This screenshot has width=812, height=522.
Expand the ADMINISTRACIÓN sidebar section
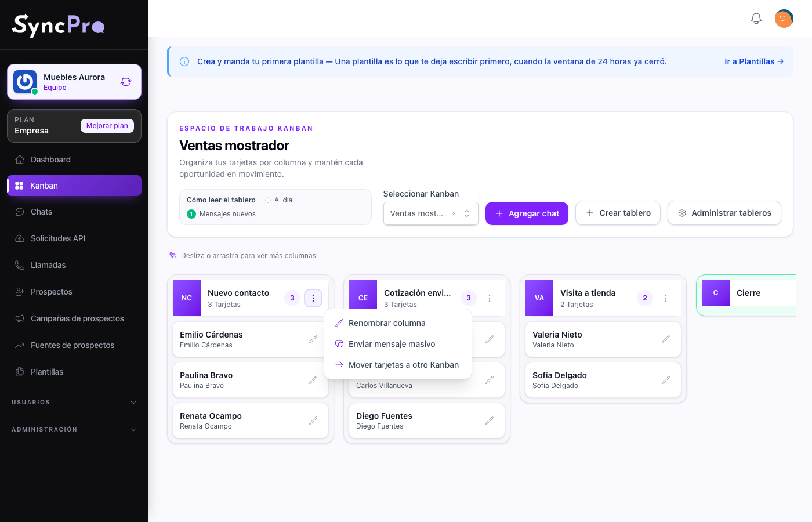(x=74, y=430)
